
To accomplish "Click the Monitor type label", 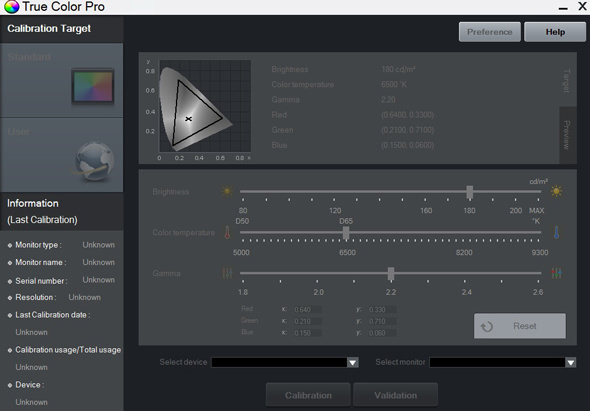I will point(38,245).
